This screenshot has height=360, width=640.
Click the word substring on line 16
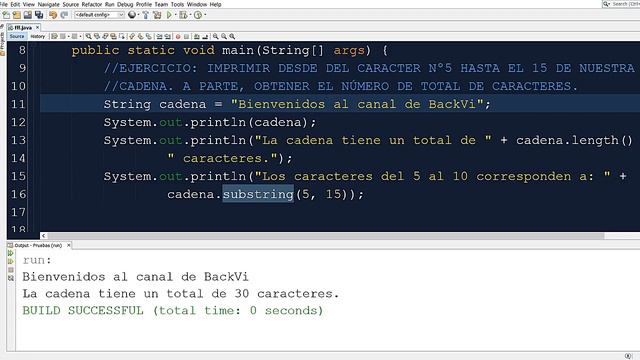(258, 194)
